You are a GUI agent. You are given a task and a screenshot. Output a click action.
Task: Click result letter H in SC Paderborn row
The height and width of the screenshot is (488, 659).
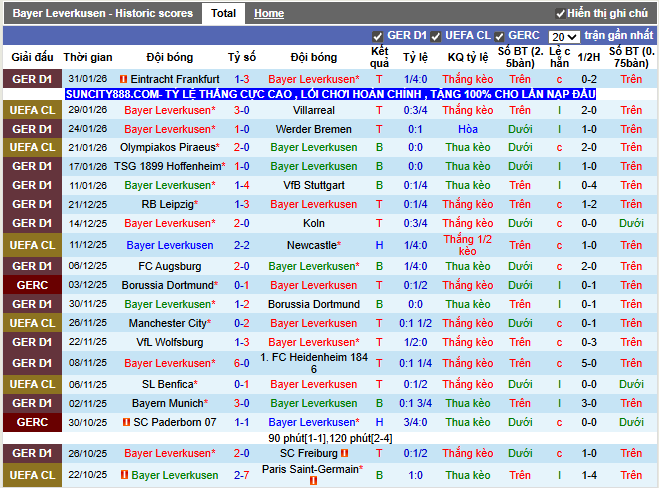379,422
